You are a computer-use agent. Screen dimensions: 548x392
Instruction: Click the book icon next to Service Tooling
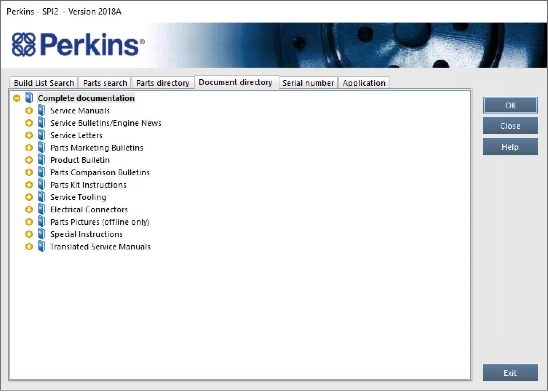tap(41, 197)
